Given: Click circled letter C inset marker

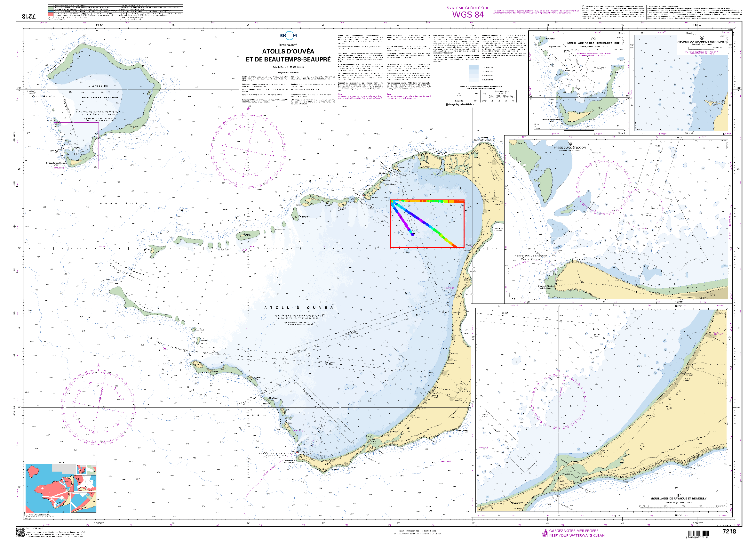Looking at the screenshot, I should click(x=702, y=38).
